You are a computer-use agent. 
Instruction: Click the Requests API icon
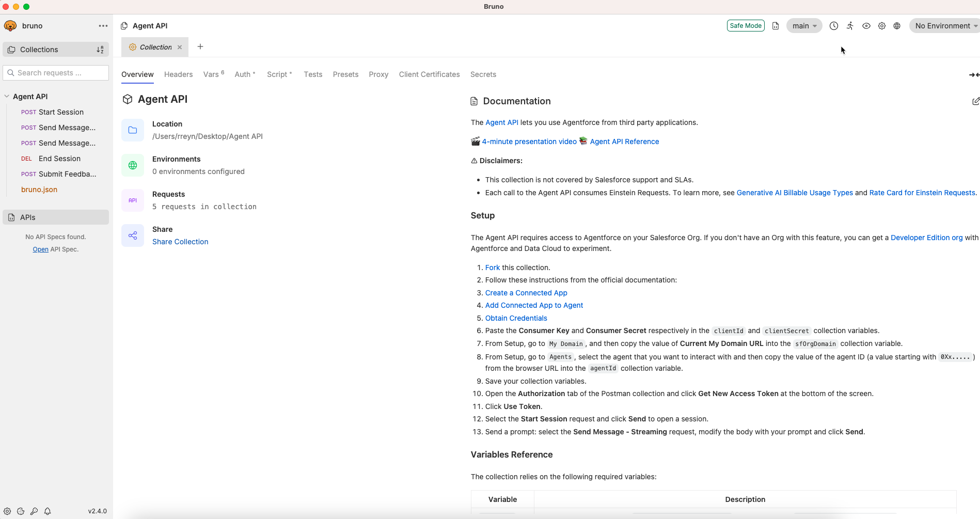click(x=133, y=200)
